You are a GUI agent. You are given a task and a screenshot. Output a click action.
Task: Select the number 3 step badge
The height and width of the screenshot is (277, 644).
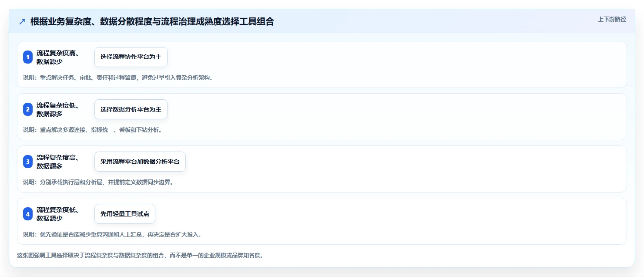28,162
